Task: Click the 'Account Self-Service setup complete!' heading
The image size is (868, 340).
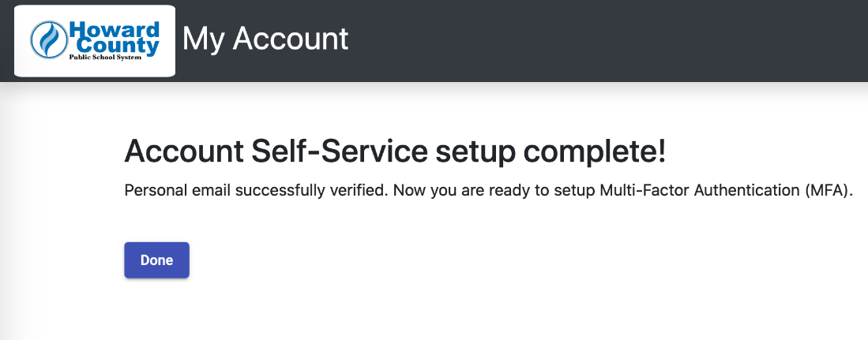Action: pyautogui.click(x=395, y=151)
